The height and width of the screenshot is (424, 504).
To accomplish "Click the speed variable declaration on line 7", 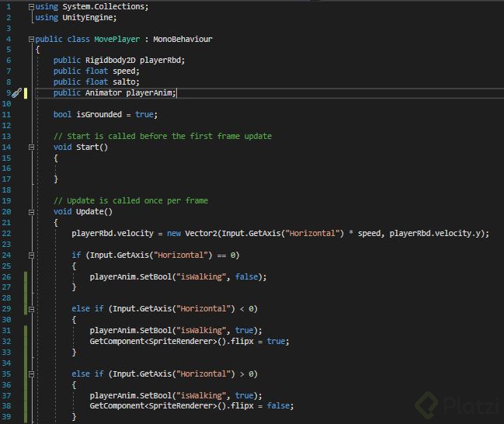I will click(x=123, y=71).
